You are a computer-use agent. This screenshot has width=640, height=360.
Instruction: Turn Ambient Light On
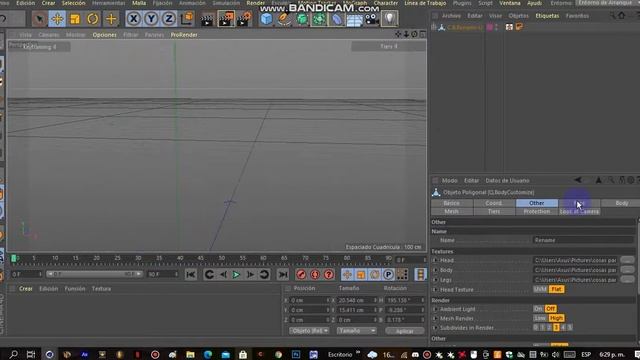click(x=538, y=309)
